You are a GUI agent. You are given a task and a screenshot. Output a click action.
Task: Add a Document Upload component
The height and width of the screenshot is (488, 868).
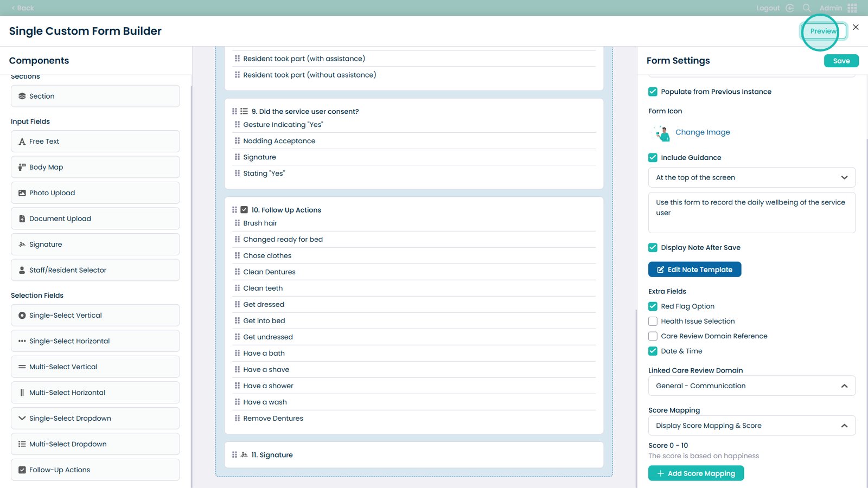[95, 219]
